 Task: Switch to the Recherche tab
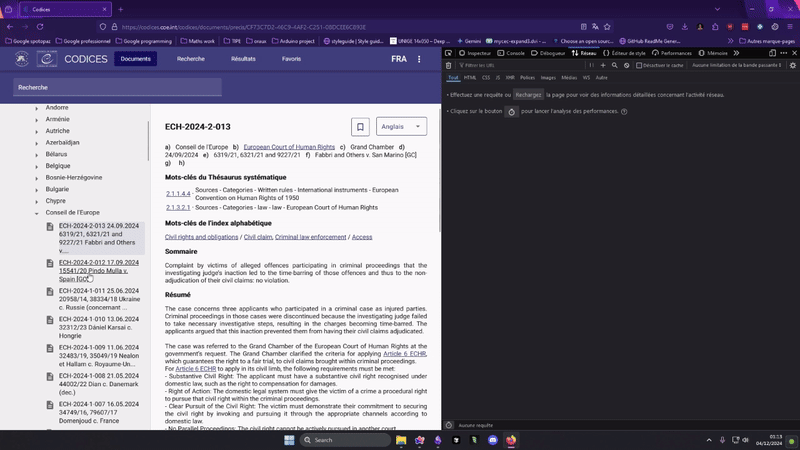pyautogui.click(x=191, y=59)
